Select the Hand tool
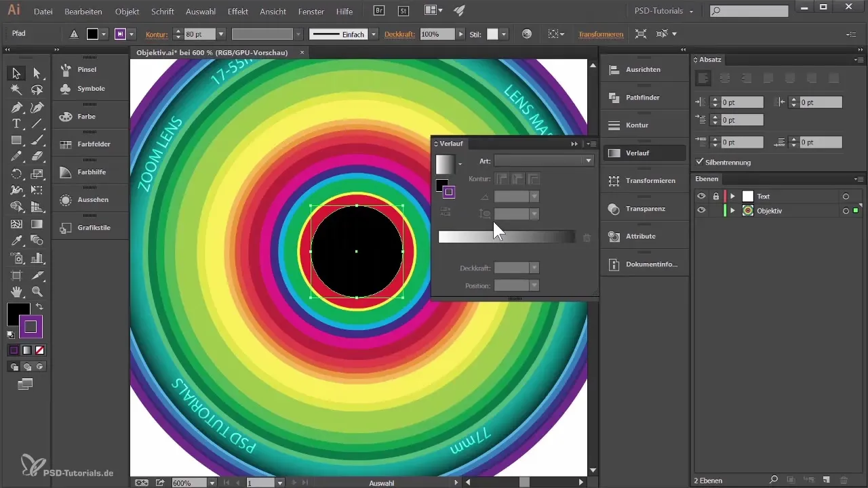This screenshot has width=868, height=488. [16, 291]
